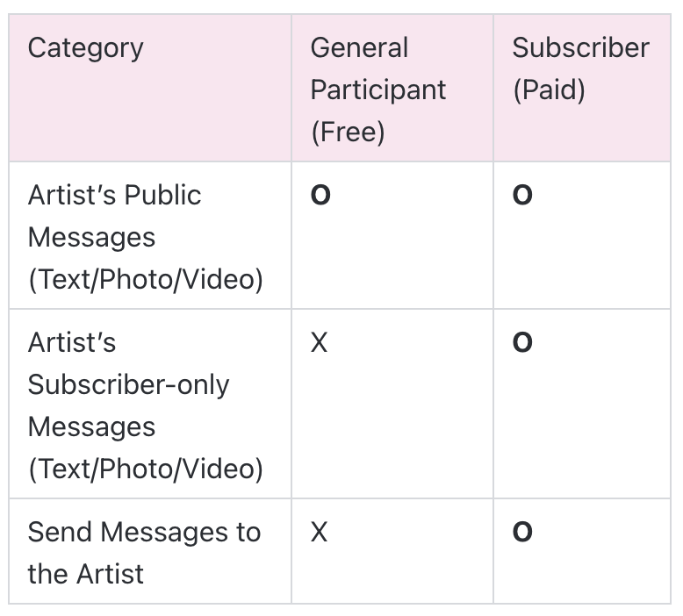Click the word Participant in the header
Screen dimensions: 683x616
(378, 90)
